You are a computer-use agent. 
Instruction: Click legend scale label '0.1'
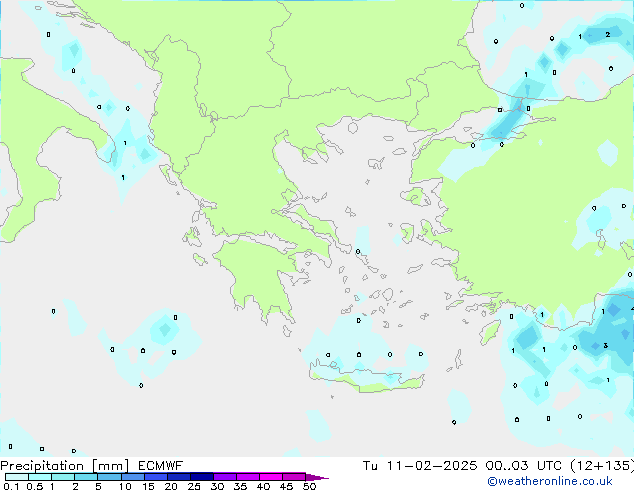11,486
